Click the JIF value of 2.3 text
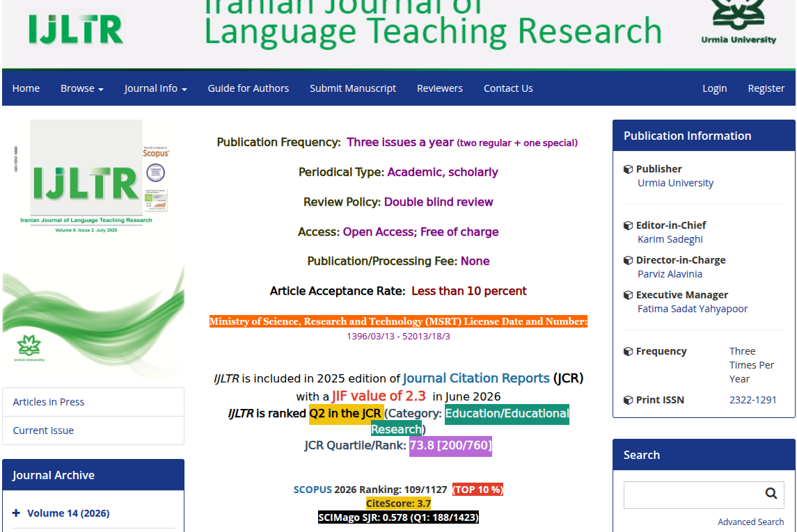The image size is (797, 532). pyautogui.click(x=379, y=396)
